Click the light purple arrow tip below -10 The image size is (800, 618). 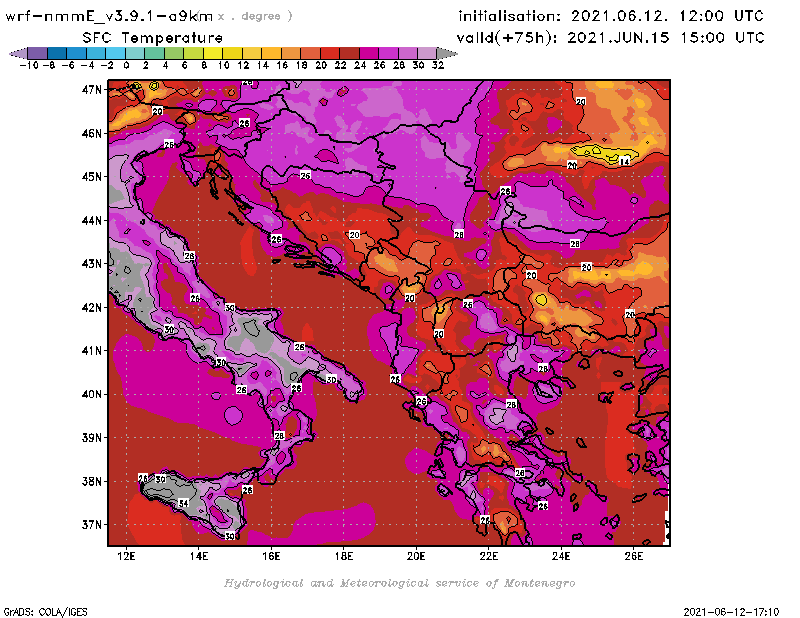[x=18, y=54]
